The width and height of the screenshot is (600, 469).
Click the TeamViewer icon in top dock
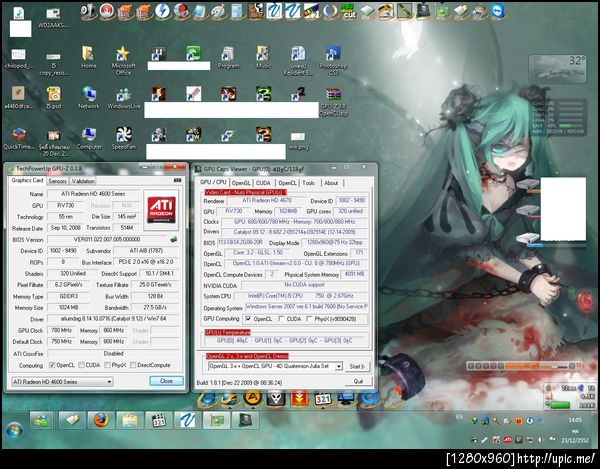pos(497,11)
